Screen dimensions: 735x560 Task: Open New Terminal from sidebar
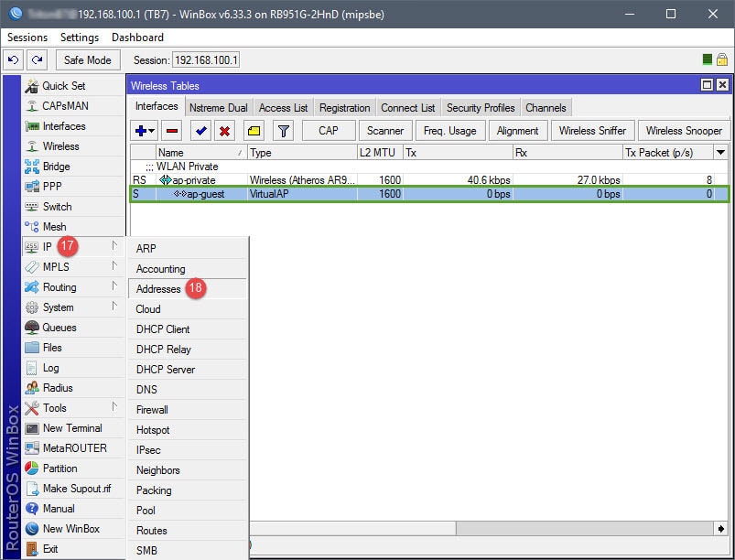73,428
